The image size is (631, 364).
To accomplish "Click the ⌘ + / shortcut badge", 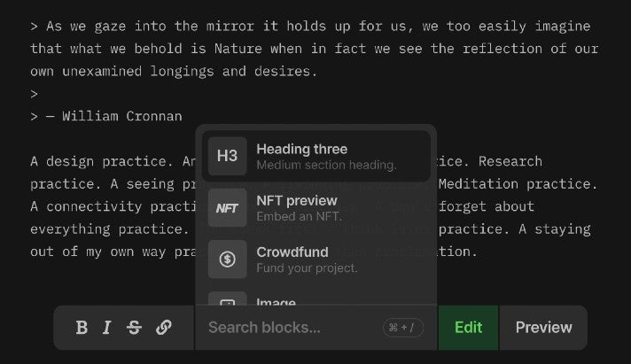I will (403, 328).
